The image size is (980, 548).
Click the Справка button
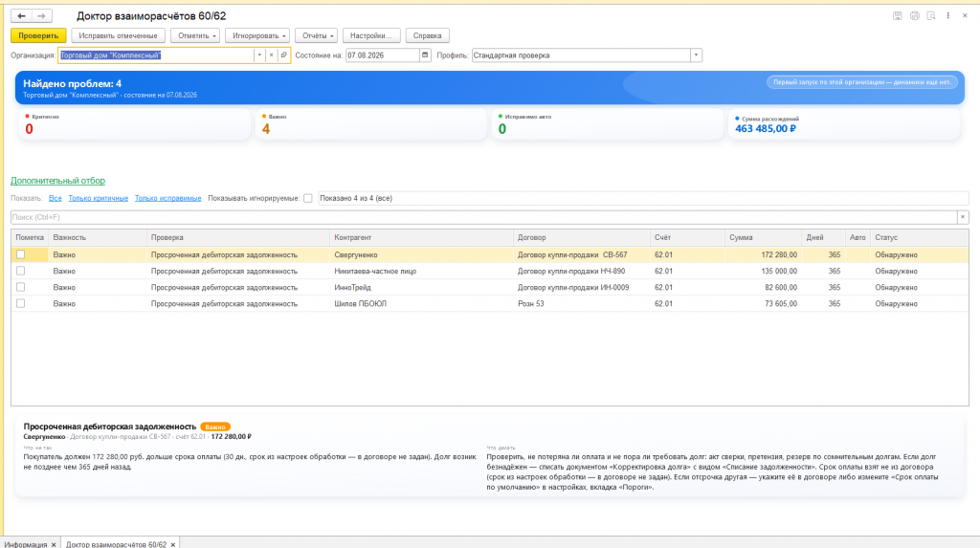tap(427, 35)
